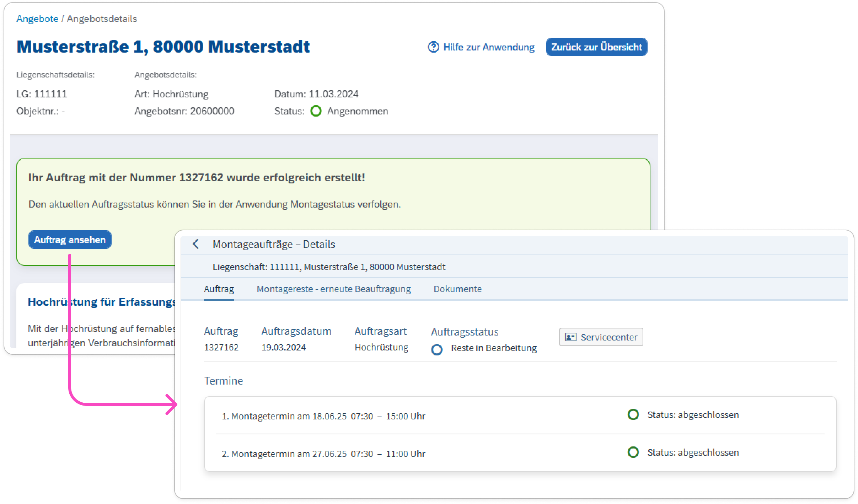
Task: Open the Dokumente tab
Action: (x=457, y=289)
